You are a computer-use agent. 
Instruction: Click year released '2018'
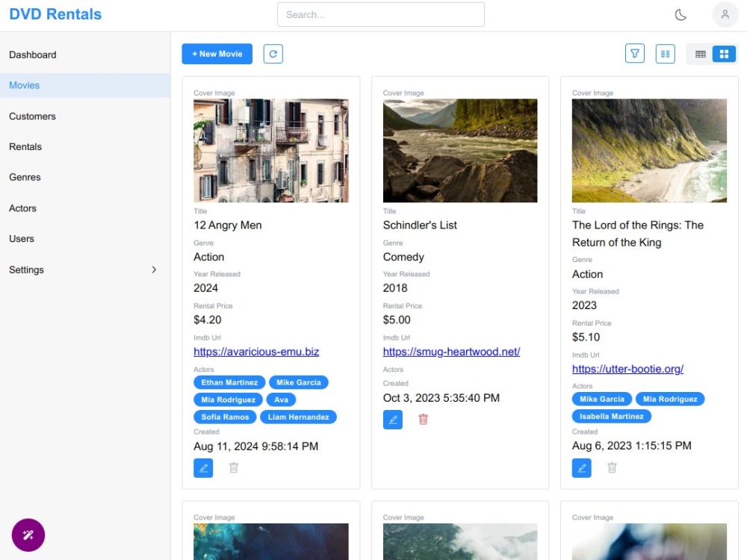(395, 287)
